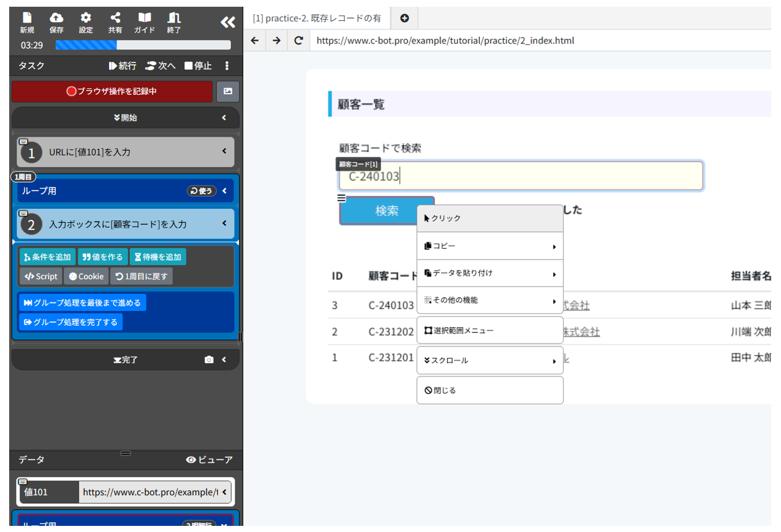Screen dimensions: 781x532
Task: Reload the browser page
Action: pyautogui.click(x=299, y=40)
